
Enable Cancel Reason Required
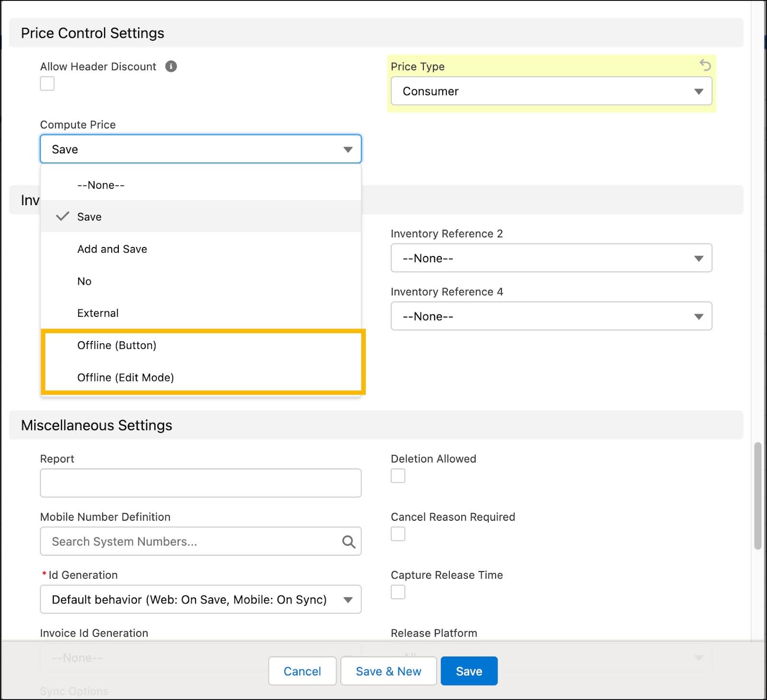pyautogui.click(x=397, y=534)
